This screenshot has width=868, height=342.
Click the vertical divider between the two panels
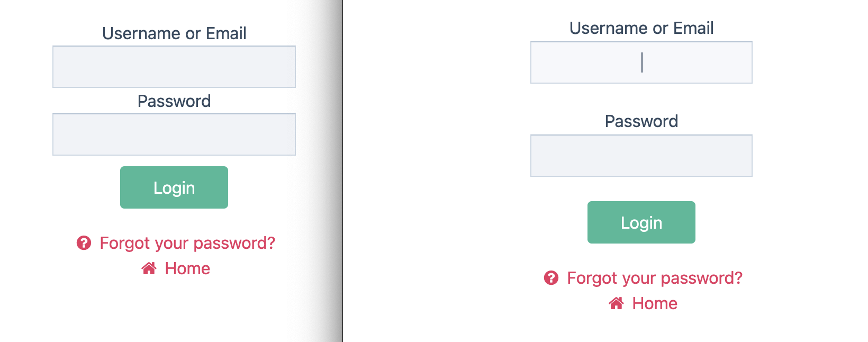pos(342,171)
